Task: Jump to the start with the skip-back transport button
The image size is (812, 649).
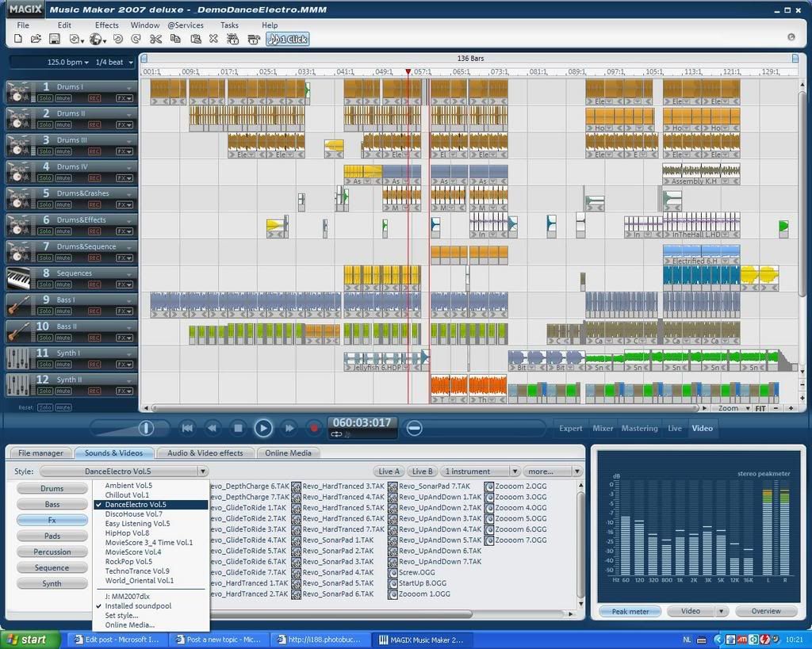Action: click(x=187, y=428)
